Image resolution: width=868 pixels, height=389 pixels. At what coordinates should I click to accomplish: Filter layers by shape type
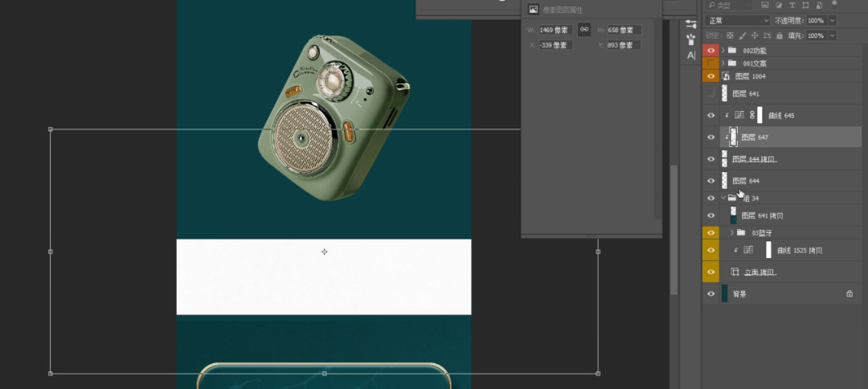click(805, 6)
